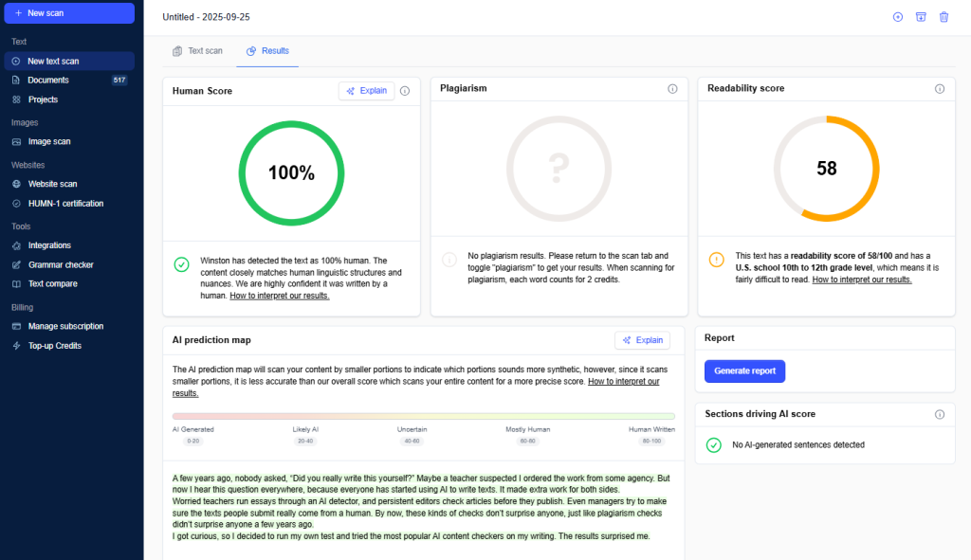Image resolution: width=971 pixels, height=560 pixels.
Task: Click Explain on the Human Score card
Action: tap(366, 90)
